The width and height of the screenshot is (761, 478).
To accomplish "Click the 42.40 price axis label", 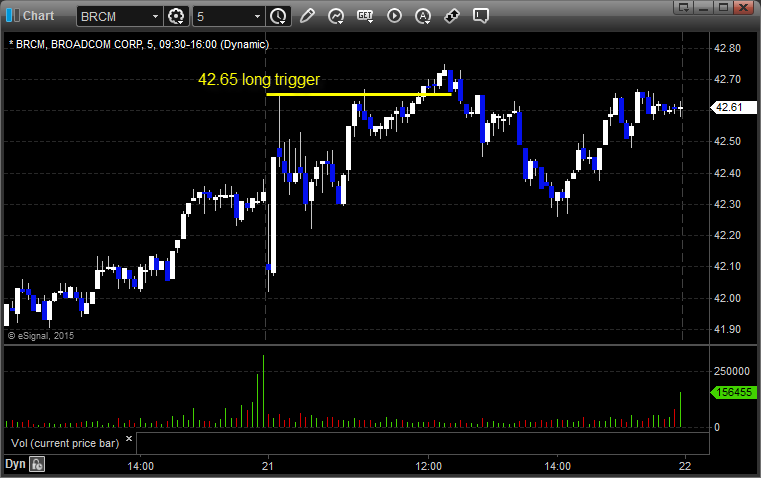I will pos(728,173).
